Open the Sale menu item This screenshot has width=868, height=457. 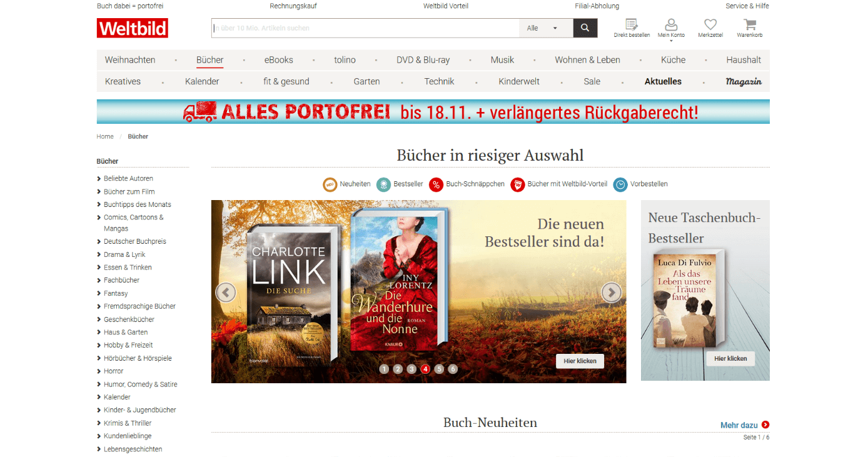(592, 81)
